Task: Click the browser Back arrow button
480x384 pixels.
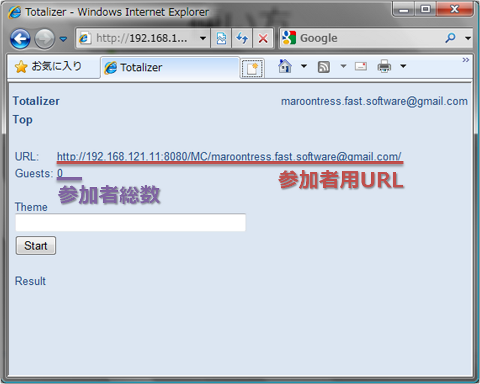Action: 20,39
